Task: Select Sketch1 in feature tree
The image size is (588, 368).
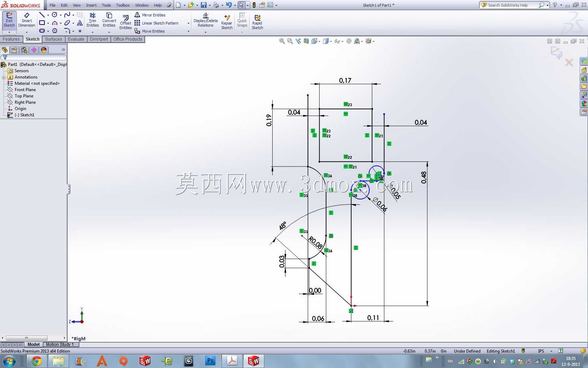Action: pyautogui.click(x=24, y=115)
